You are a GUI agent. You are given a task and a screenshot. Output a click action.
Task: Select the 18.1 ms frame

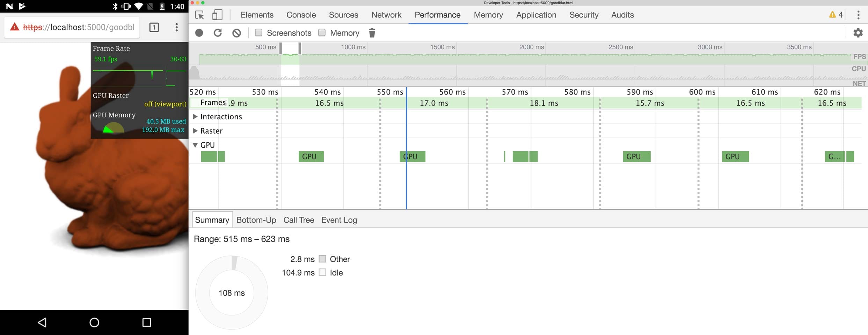[x=544, y=103]
